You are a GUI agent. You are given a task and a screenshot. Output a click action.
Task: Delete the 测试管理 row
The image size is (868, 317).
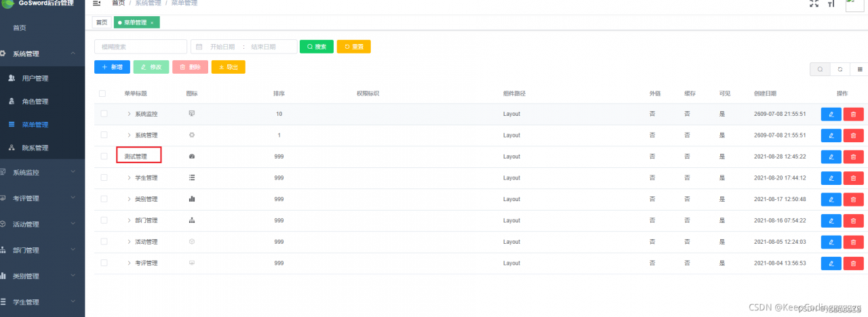[853, 157]
